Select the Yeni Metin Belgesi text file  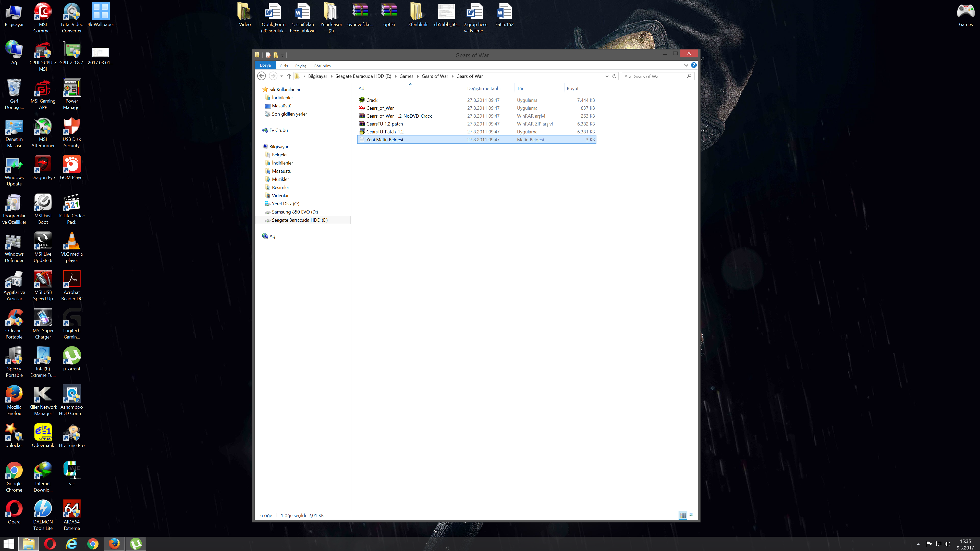[x=476, y=140]
